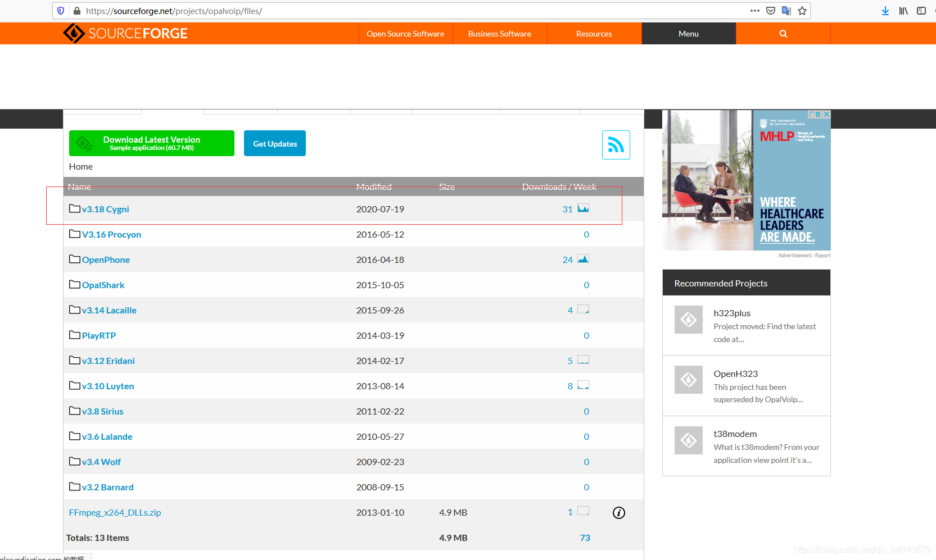Sort by the Modified column header
The height and width of the screenshot is (560, 936).
point(374,186)
